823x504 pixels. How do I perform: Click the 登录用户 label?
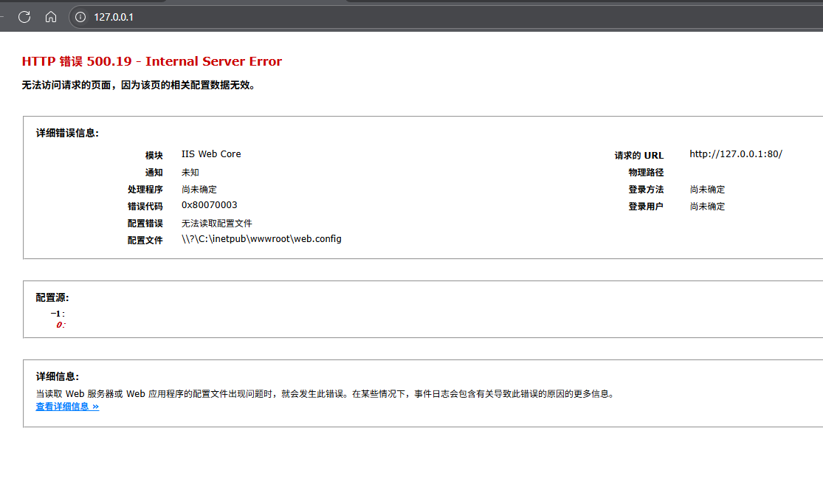click(646, 207)
